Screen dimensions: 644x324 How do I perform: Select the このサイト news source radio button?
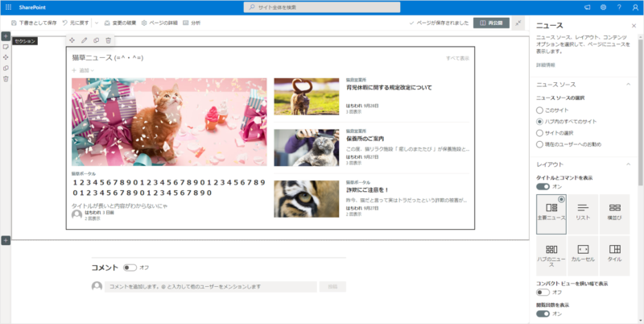(539, 109)
